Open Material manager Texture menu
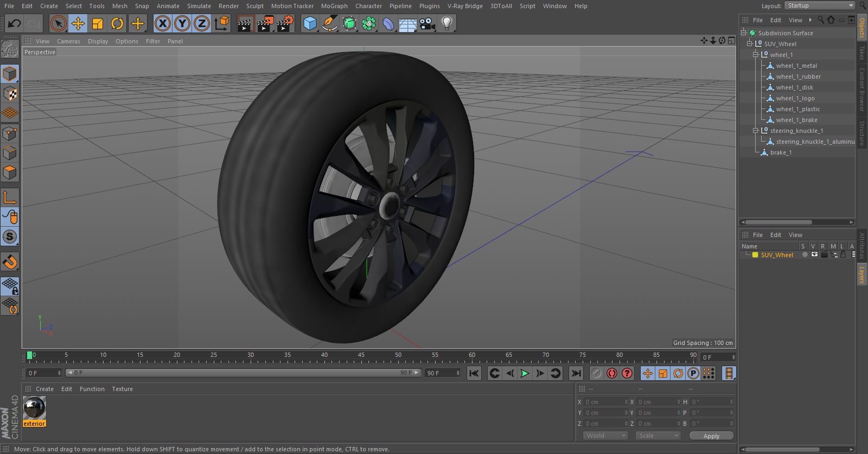868x454 pixels. pyautogui.click(x=122, y=389)
